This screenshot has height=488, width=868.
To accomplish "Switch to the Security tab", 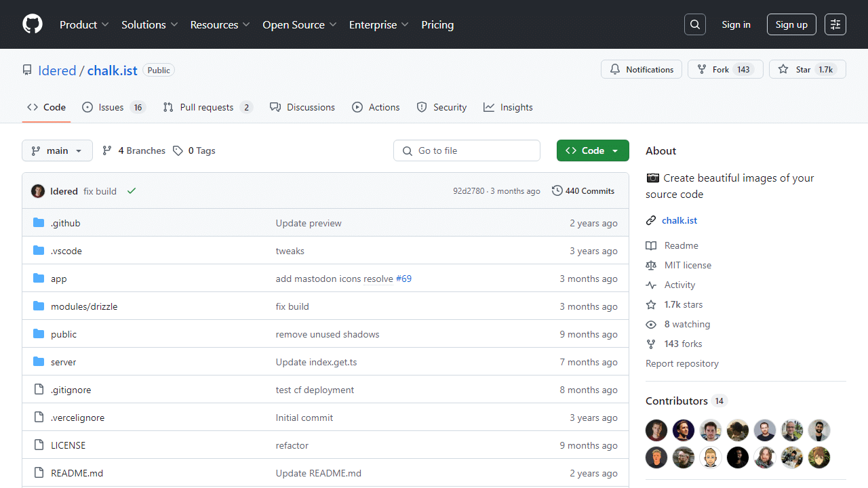I will click(x=441, y=107).
